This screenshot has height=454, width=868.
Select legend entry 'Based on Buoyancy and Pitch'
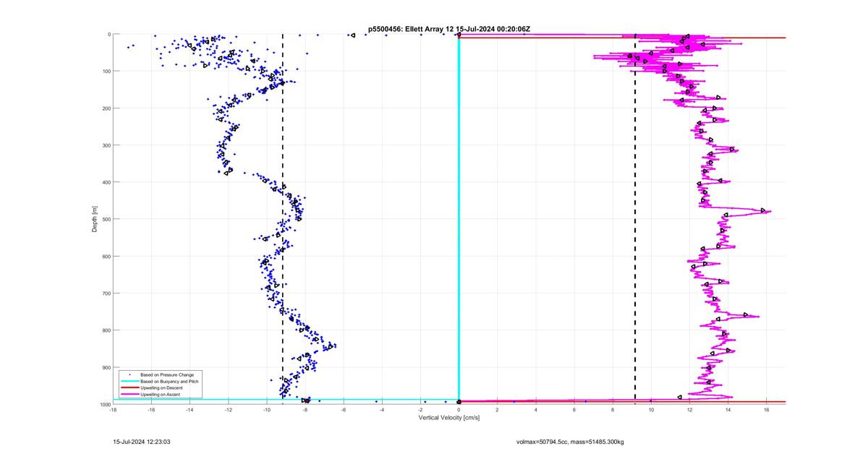(x=169, y=381)
